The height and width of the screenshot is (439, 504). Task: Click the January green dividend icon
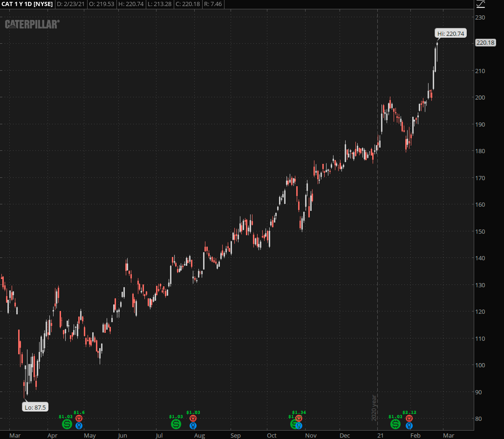click(395, 424)
